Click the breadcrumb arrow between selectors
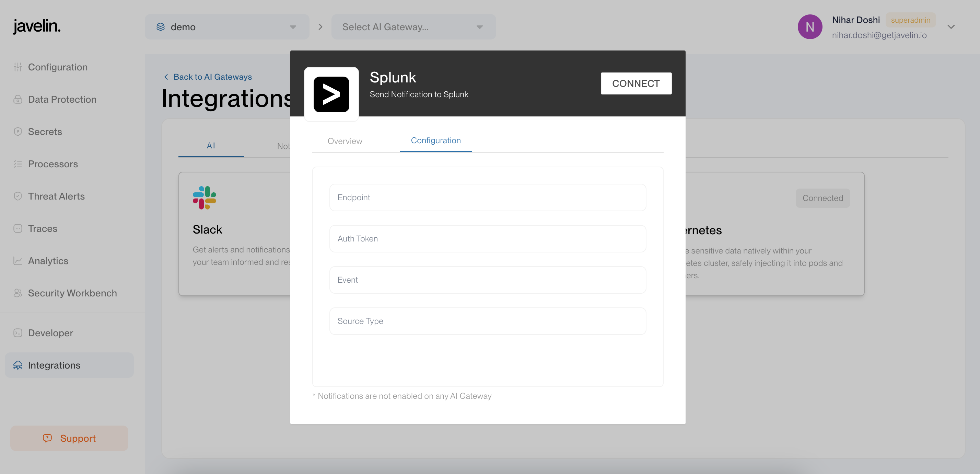980x474 pixels. 320,27
